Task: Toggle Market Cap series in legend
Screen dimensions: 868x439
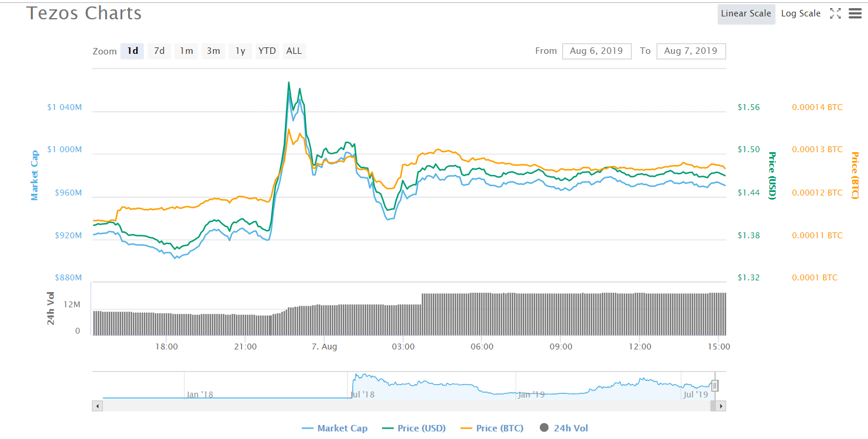Action: point(335,428)
